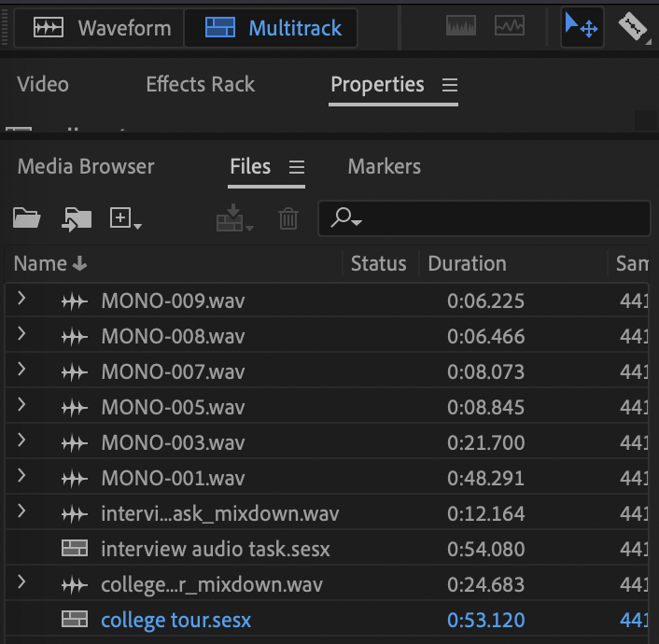Switch to Multitrack view

[271, 28]
